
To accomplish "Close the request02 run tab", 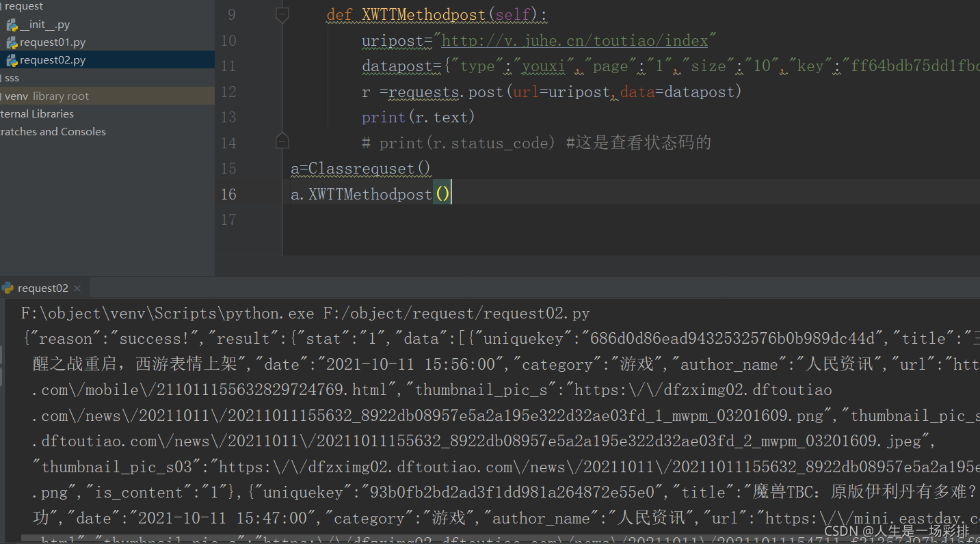I will (x=77, y=288).
